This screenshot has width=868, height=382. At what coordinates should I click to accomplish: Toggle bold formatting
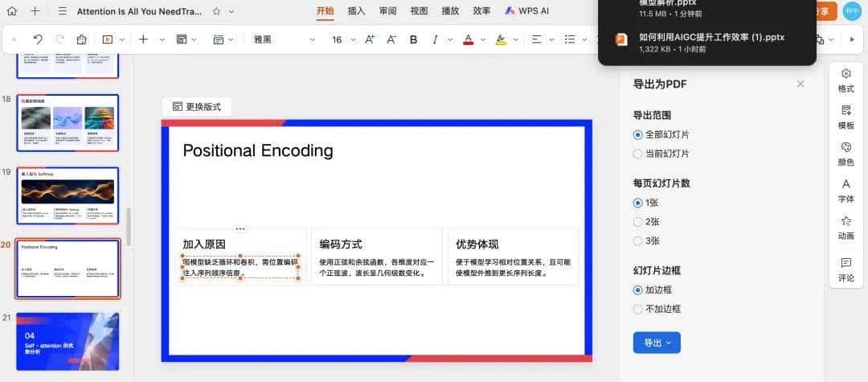[413, 39]
